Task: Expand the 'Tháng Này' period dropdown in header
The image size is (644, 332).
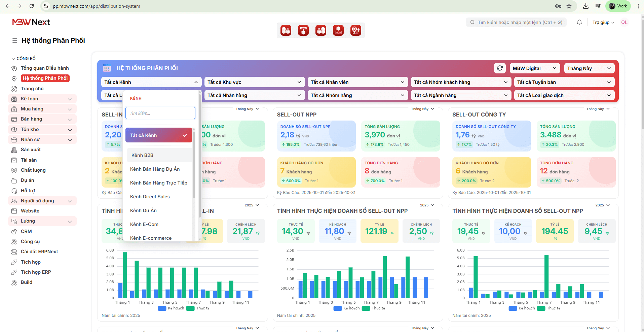Action: [x=589, y=68]
